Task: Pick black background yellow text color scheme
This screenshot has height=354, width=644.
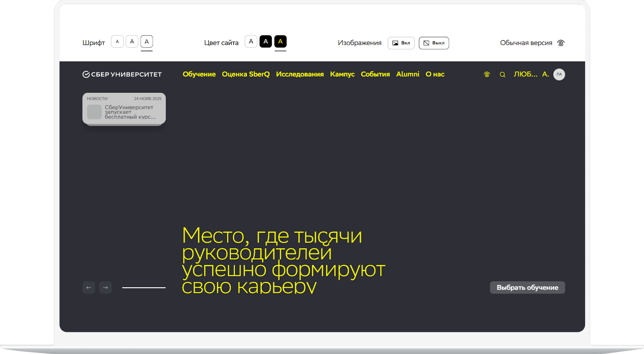Action: [x=280, y=42]
